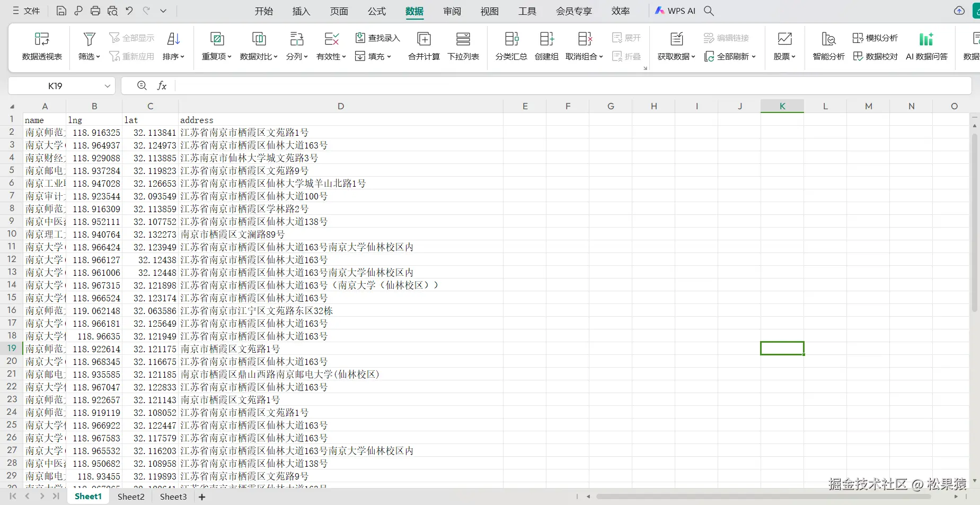Expand the 重复项 dropdown arrow
980x505 pixels.
(229, 57)
